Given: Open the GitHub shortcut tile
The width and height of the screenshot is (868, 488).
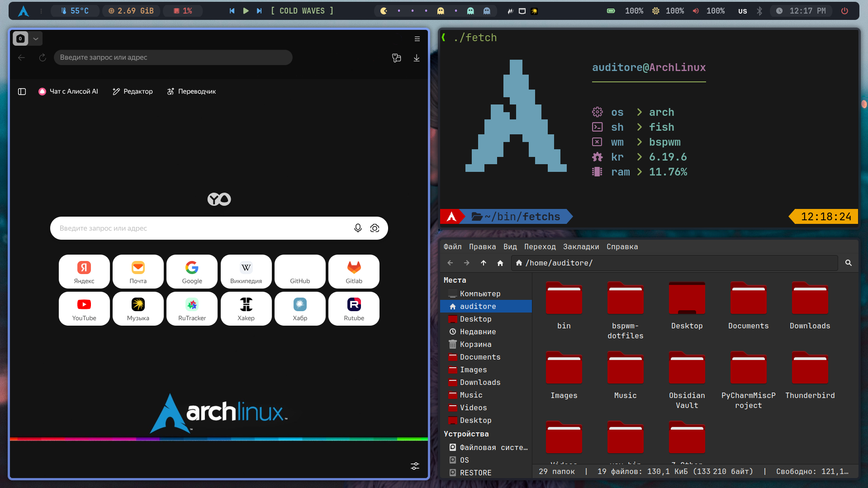Looking at the screenshot, I should pyautogui.click(x=300, y=271).
